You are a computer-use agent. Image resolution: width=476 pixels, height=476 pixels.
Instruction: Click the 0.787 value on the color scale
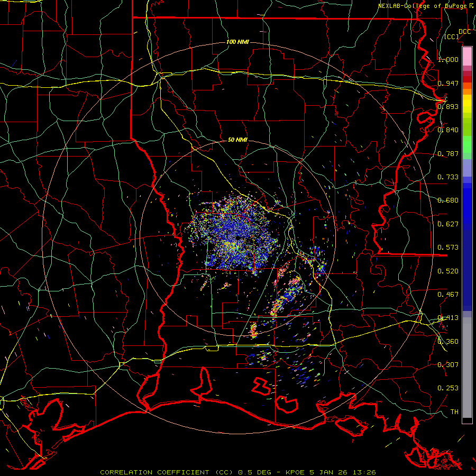[x=448, y=153]
